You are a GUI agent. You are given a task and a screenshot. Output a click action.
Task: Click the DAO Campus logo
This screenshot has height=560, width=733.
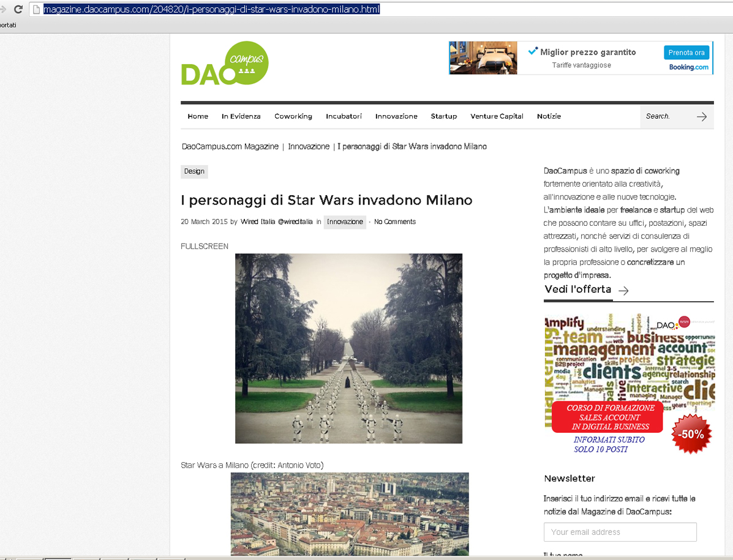[x=225, y=64]
